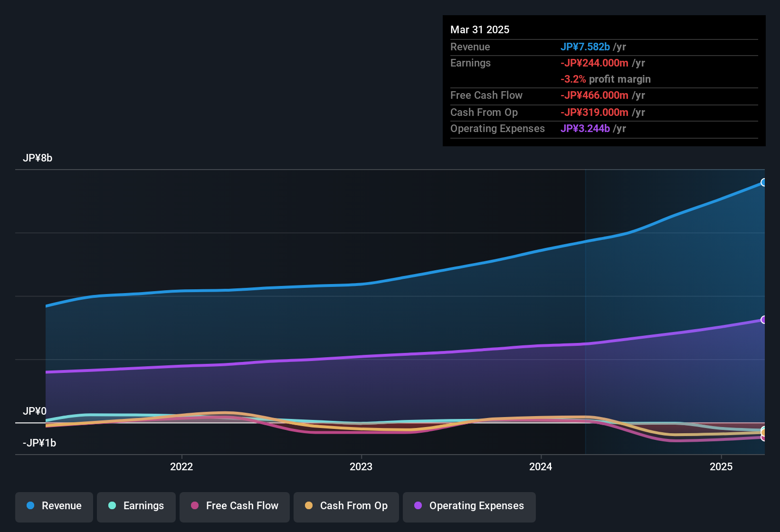This screenshot has height=532, width=780.
Task: Click the -JP¥319.000m cash from op value
Action: tap(594, 112)
